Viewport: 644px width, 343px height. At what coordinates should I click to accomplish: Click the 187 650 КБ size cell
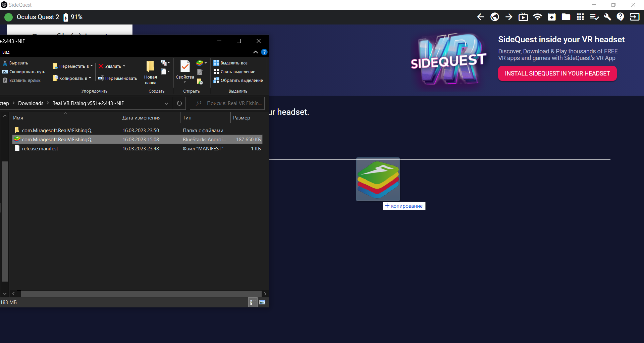click(248, 139)
